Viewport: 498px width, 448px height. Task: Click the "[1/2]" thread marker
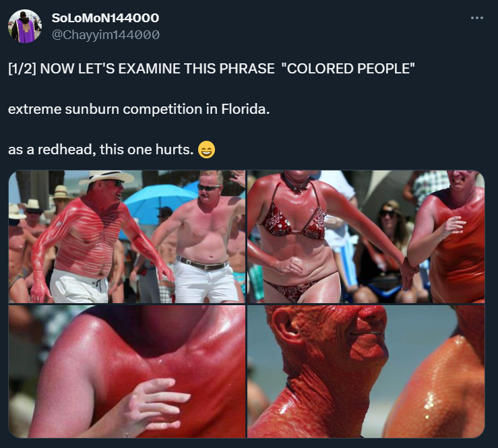pyautogui.click(x=22, y=69)
